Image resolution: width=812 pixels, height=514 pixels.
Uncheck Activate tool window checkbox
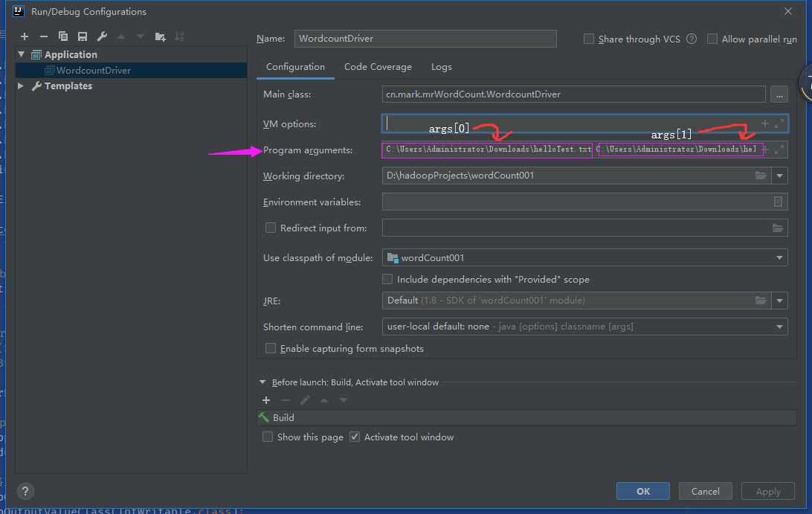tap(355, 437)
